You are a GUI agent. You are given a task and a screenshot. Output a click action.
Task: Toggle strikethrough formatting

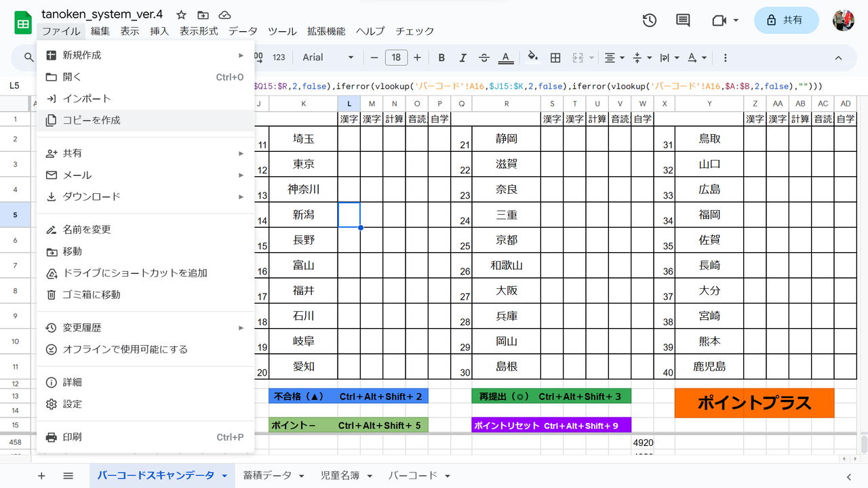(x=484, y=58)
